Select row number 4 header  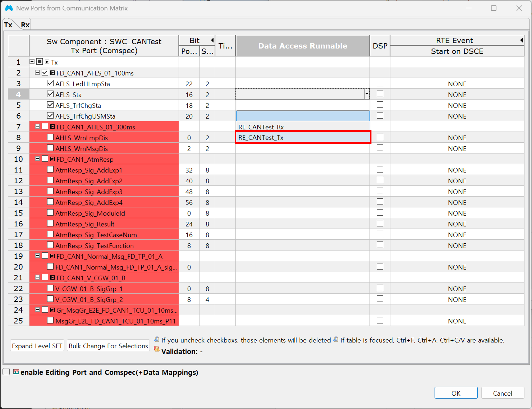pyautogui.click(x=19, y=94)
